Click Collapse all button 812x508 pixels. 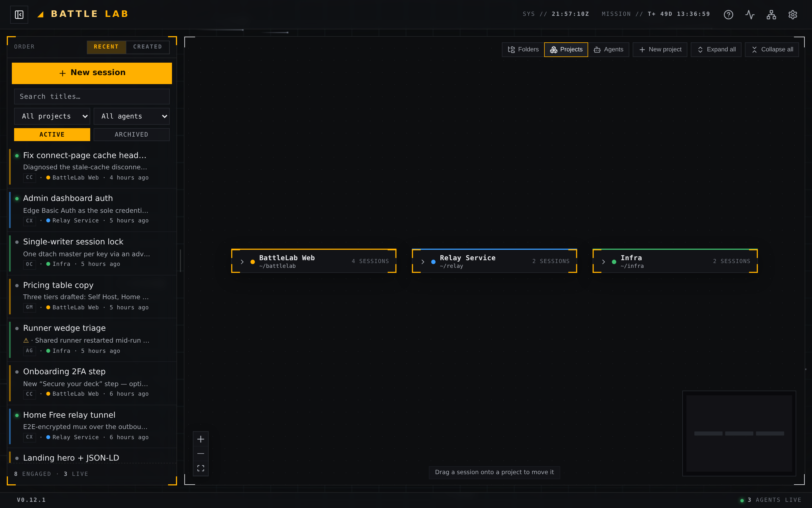coord(772,50)
